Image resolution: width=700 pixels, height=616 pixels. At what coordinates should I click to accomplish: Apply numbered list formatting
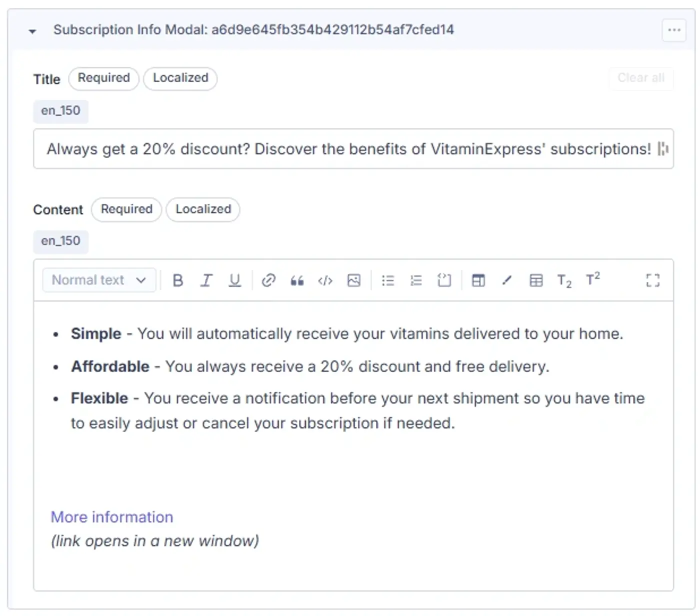416,280
